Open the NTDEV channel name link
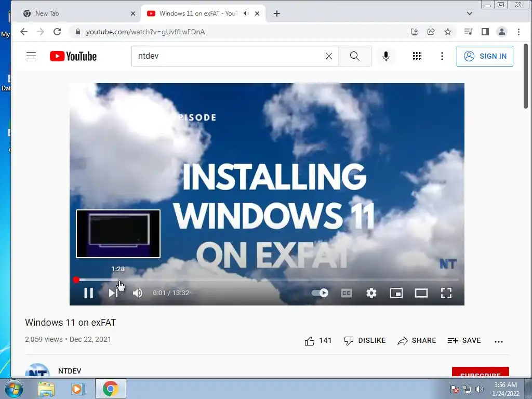Image resolution: width=532 pixels, height=399 pixels. (x=70, y=371)
